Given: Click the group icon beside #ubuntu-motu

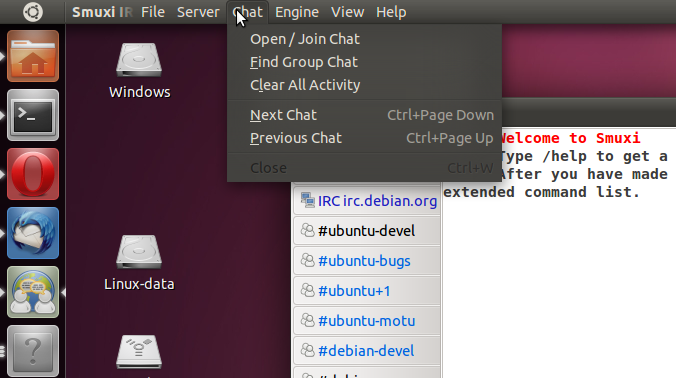Looking at the screenshot, I should click(x=307, y=321).
